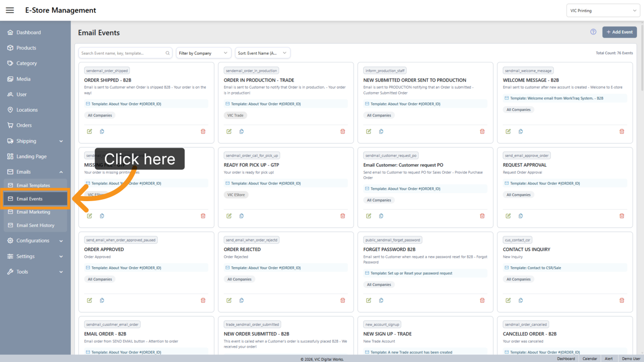This screenshot has height=362, width=644.
Task: Edit the WELCOME MESSAGE - B2B event
Action: [x=508, y=131]
